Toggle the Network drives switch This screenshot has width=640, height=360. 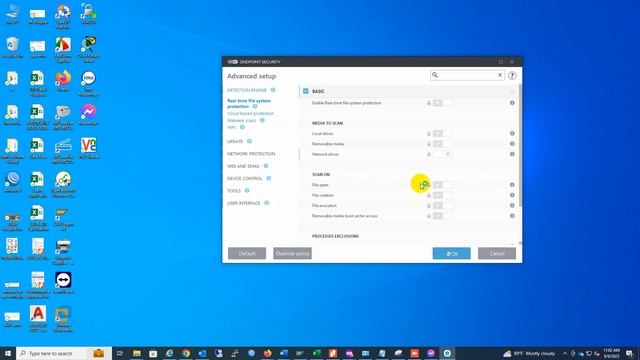[442, 154]
